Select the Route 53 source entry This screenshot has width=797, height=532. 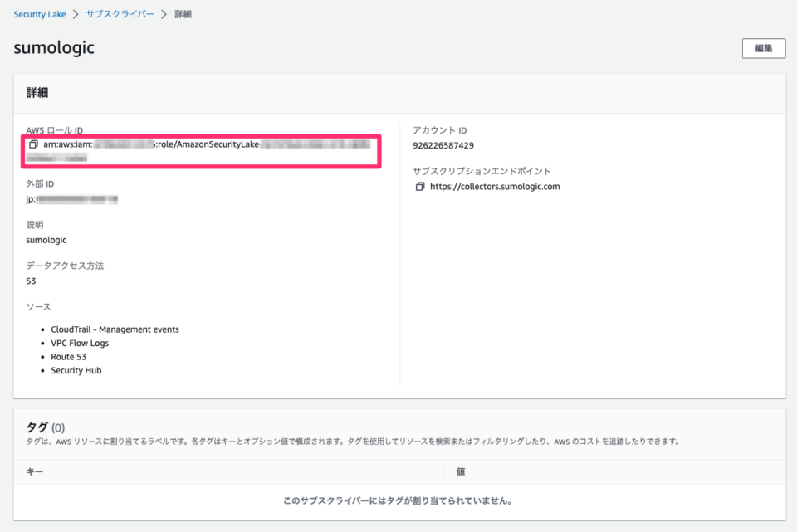(x=68, y=356)
